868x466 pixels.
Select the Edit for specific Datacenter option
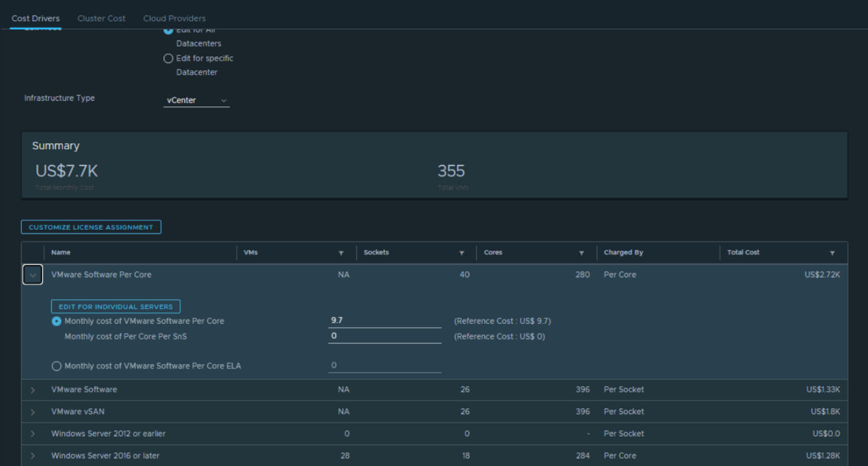pos(168,58)
